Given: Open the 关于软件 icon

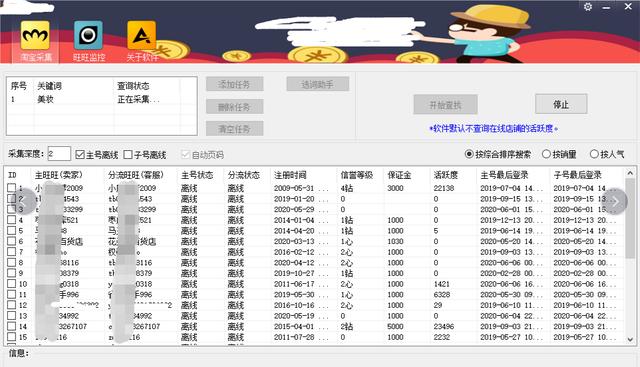Looking at the screenshot, I should (x=141, y=36).
